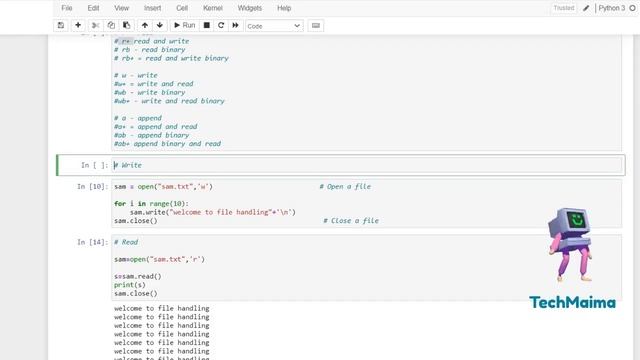Open the Edit menu
This screenshot has height=360, width=640.
pos(93,8)
